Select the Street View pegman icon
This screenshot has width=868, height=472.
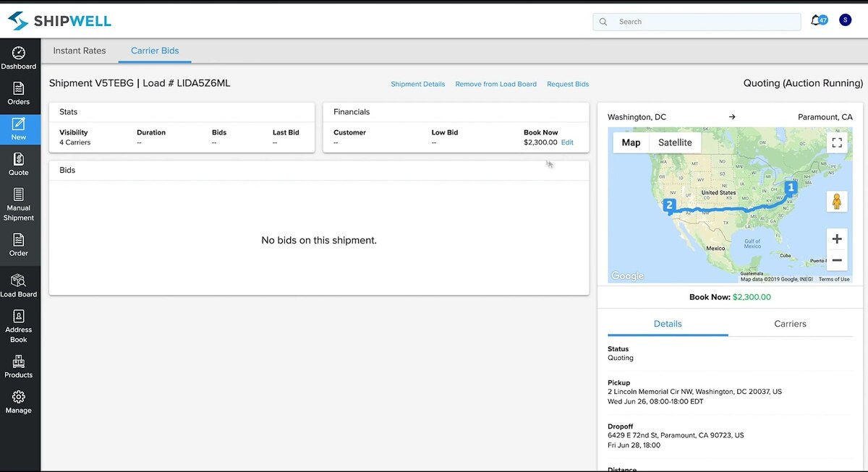tap(837, 202)
